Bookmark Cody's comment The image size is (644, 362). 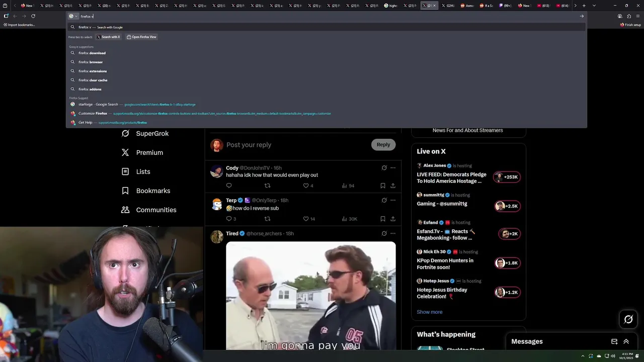tap(383, 186)
